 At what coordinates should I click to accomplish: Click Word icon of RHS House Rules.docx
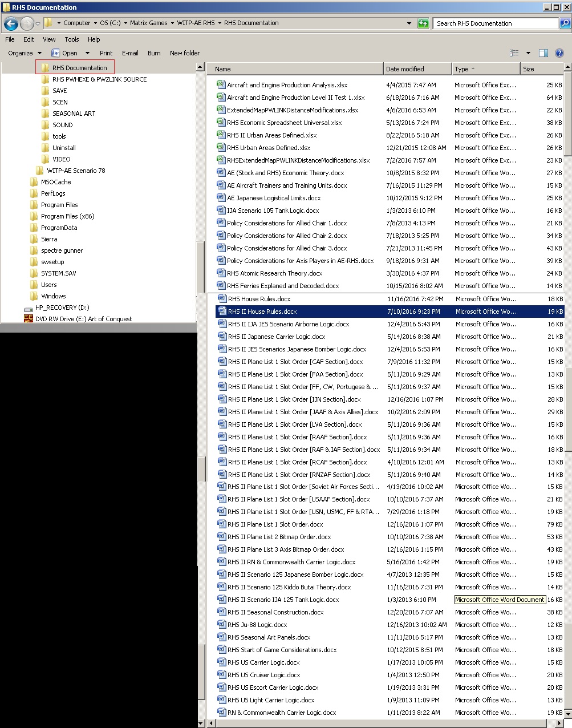pos(222,298)
